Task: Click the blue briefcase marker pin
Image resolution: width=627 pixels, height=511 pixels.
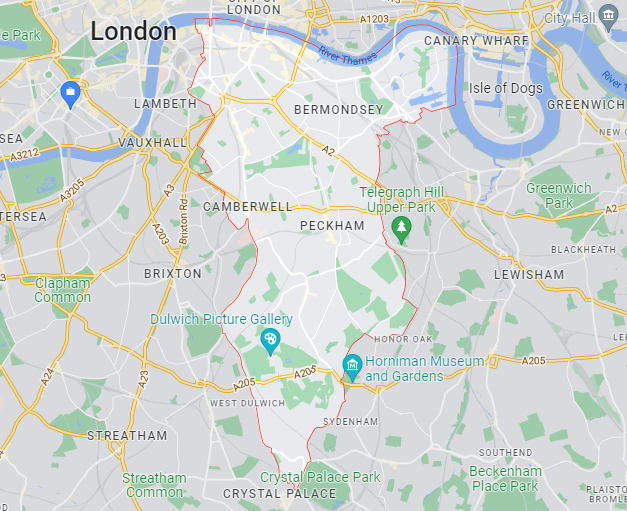Action: [x=70, y=95]
